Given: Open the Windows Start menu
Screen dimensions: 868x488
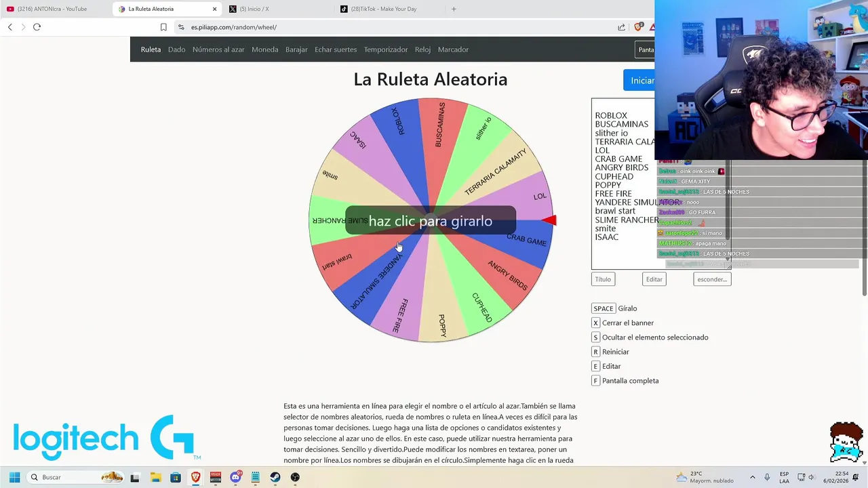Looking at the screenshot, I should point(14,477).
